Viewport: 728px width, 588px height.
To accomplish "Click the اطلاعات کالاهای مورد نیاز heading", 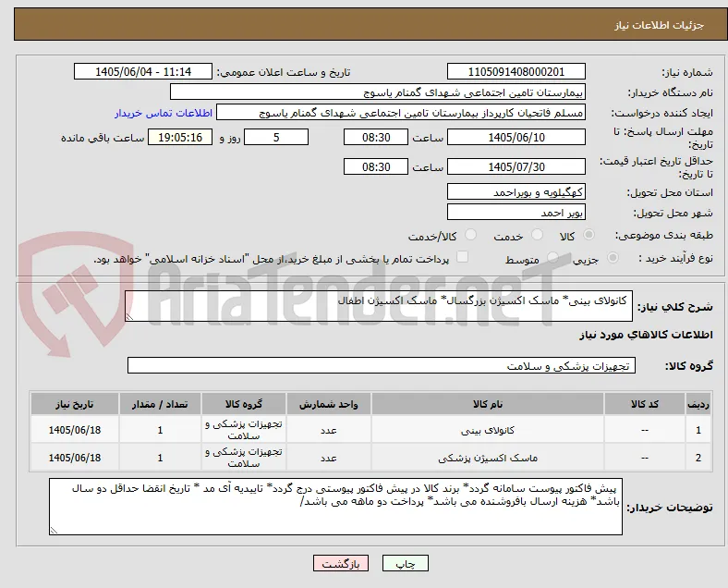I will [646, 335].
